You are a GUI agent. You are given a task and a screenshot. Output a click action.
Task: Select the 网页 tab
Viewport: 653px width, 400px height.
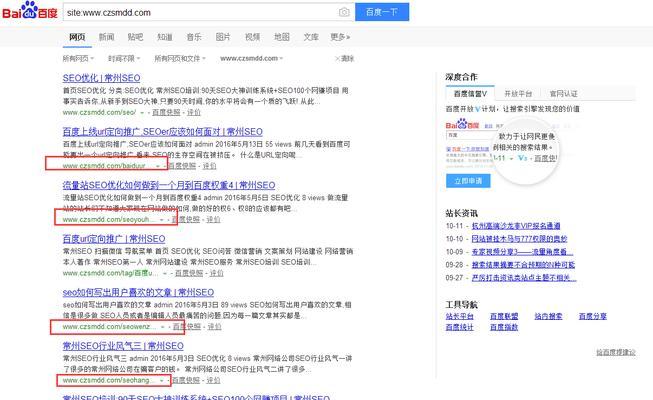[x=77, y=37]
